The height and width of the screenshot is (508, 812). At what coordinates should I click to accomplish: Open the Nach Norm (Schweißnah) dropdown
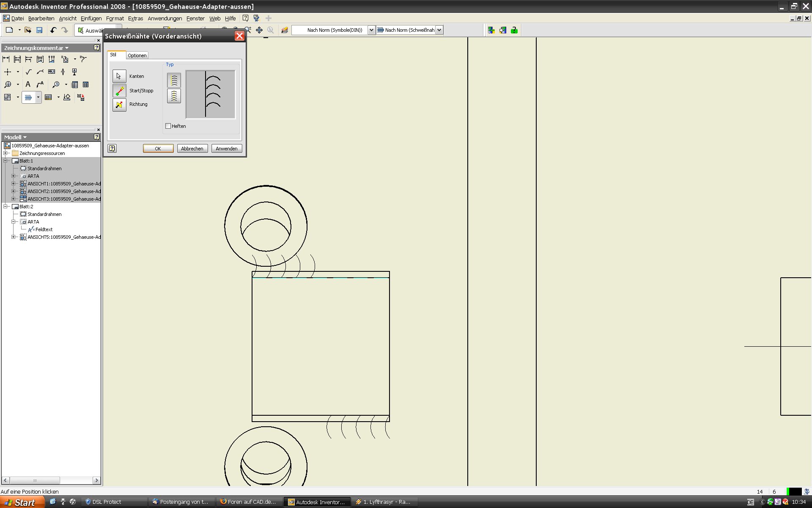tap(439, 30)
